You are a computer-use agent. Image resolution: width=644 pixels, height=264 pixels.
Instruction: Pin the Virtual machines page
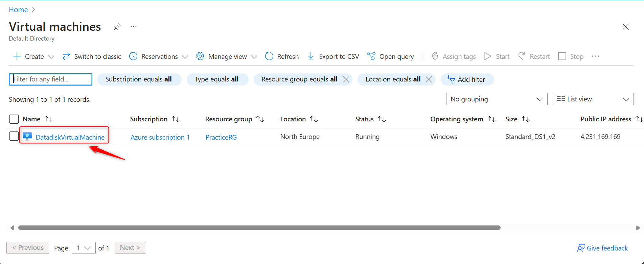[117, 27]
